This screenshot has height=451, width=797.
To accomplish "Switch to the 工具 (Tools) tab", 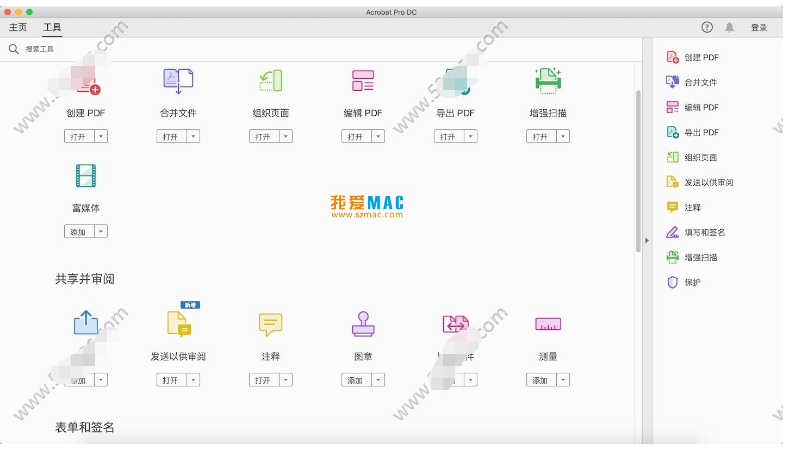I will click(52, 27).
